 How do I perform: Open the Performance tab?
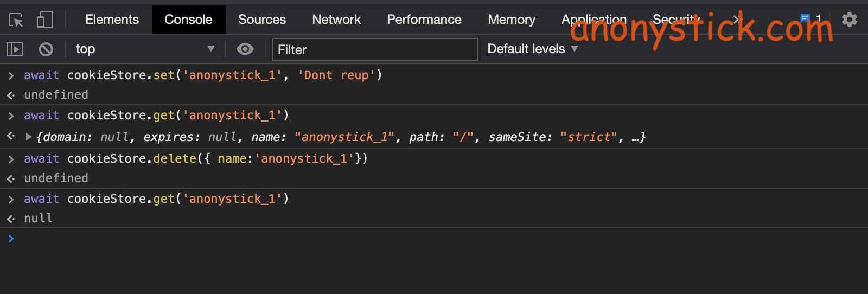click(424, 20)
